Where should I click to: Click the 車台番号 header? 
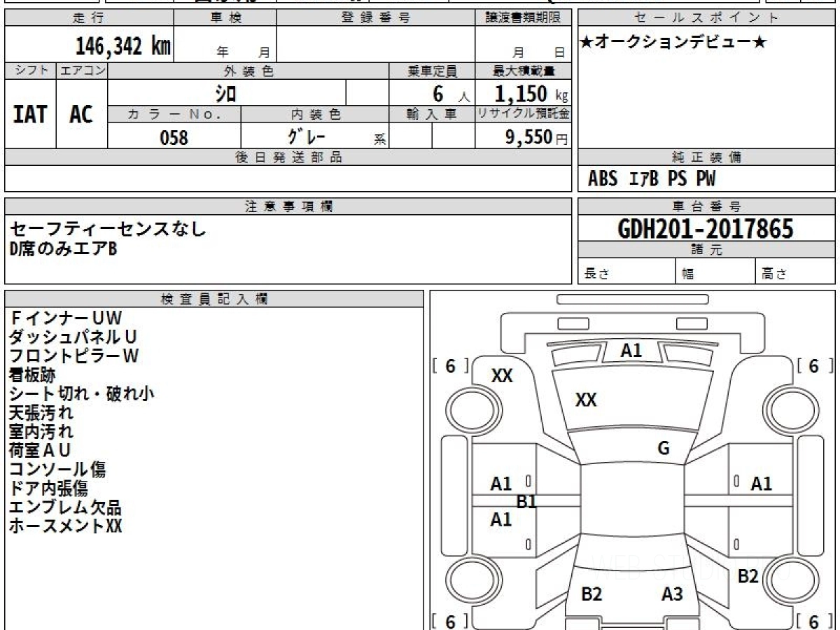click(707, 206)
